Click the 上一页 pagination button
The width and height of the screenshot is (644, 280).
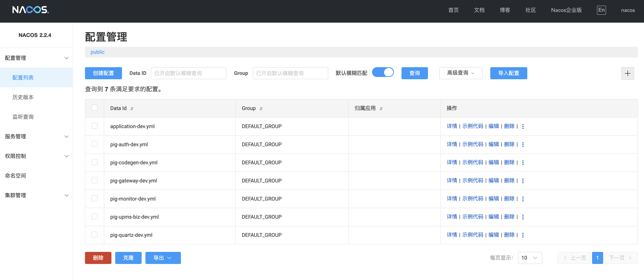[574, 258]
